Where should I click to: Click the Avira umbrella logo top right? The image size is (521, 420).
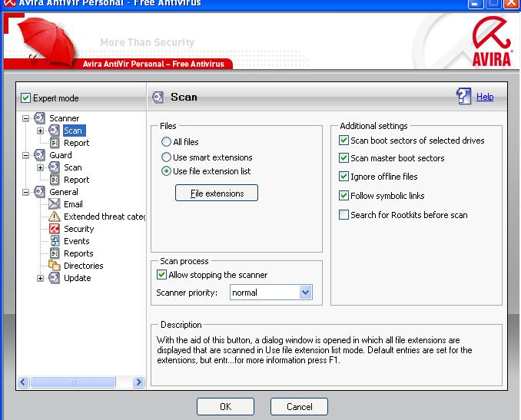[492, 41]
